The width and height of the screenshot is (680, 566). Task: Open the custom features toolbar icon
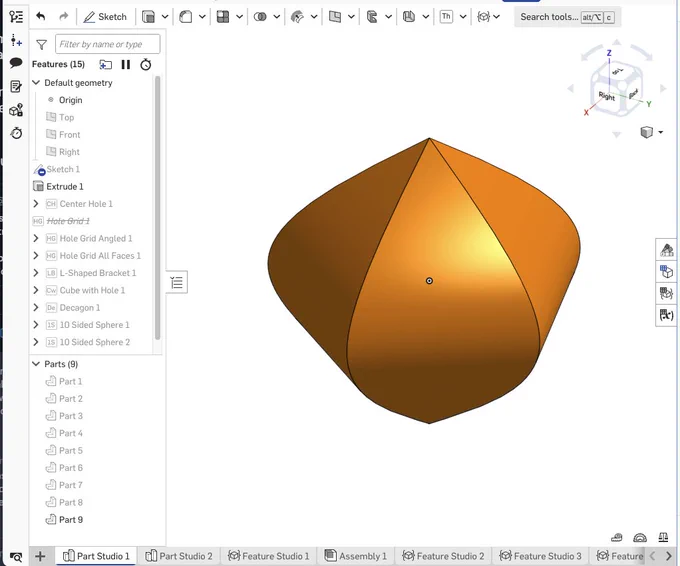point(484,17)
